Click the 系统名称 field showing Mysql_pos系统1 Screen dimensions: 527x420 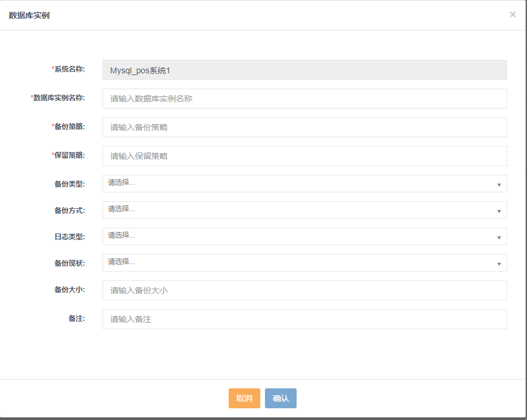tap(304, 70)
